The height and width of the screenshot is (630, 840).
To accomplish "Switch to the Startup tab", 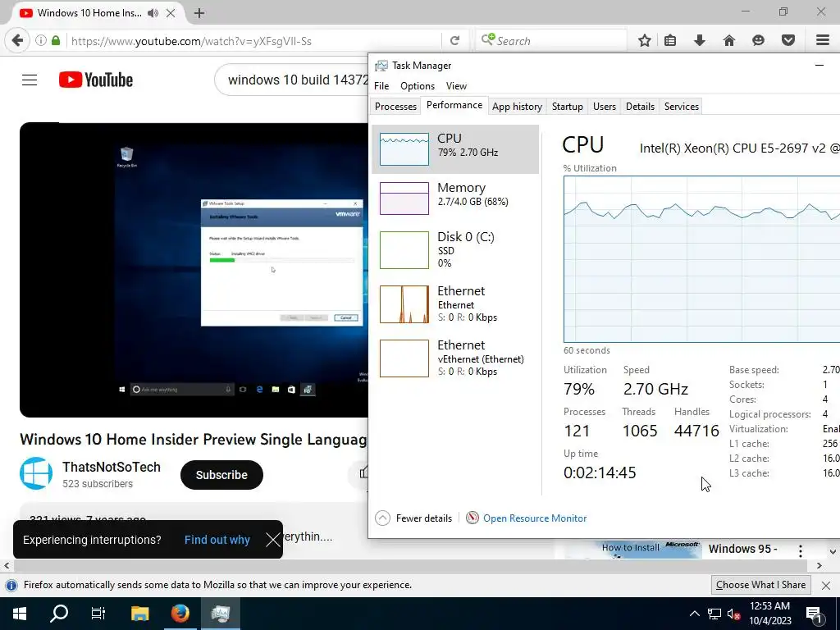I will click(x=568, y=106).
